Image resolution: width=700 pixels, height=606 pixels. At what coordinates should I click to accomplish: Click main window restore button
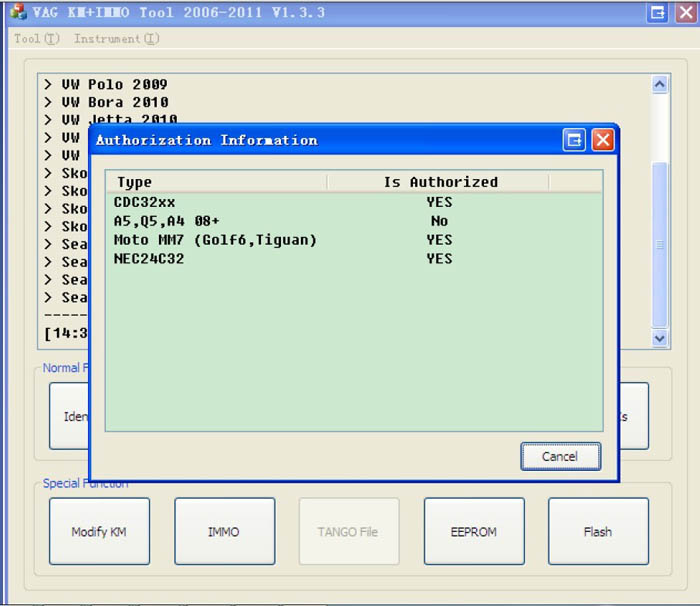[x=658, y=12]
